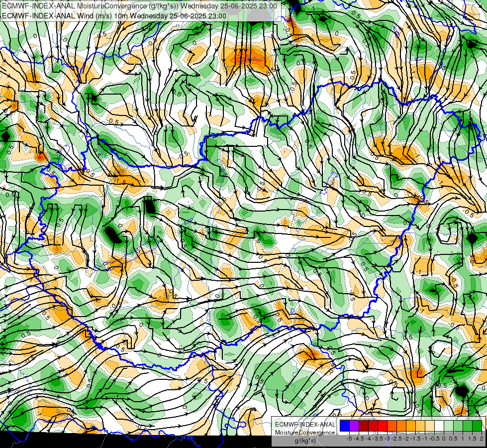
Task: Click the legend swatch between -1 and -0.5
Action: tap(420, 426)
